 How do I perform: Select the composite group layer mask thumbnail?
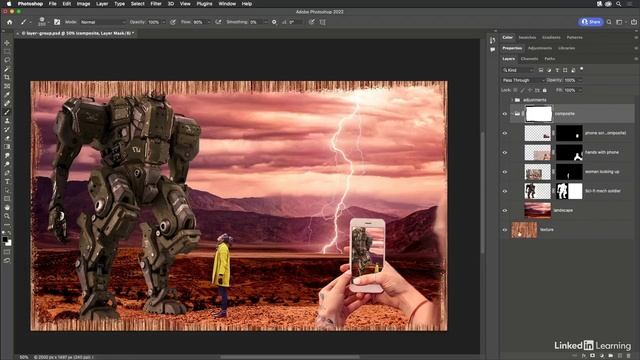point(539,114)
